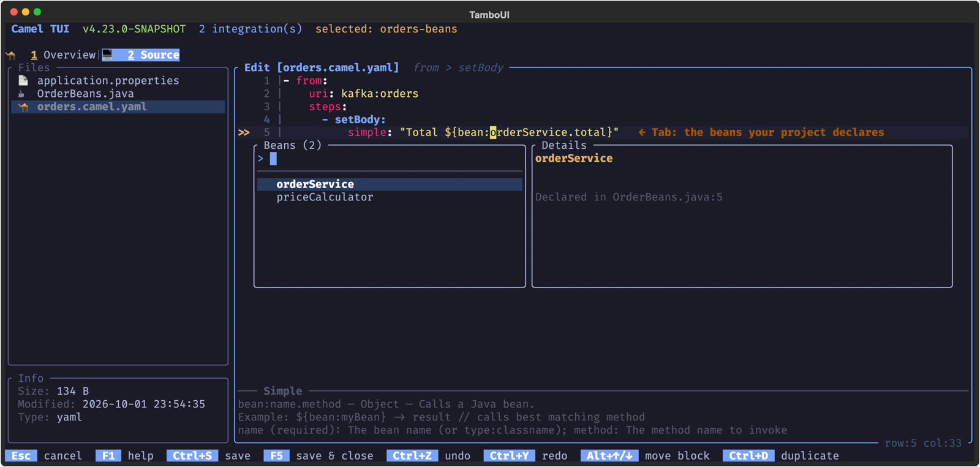Viewport: 980px width, 467px height.
Task: Click orderService heading in Details panel
Action: (x=574, y=159)
